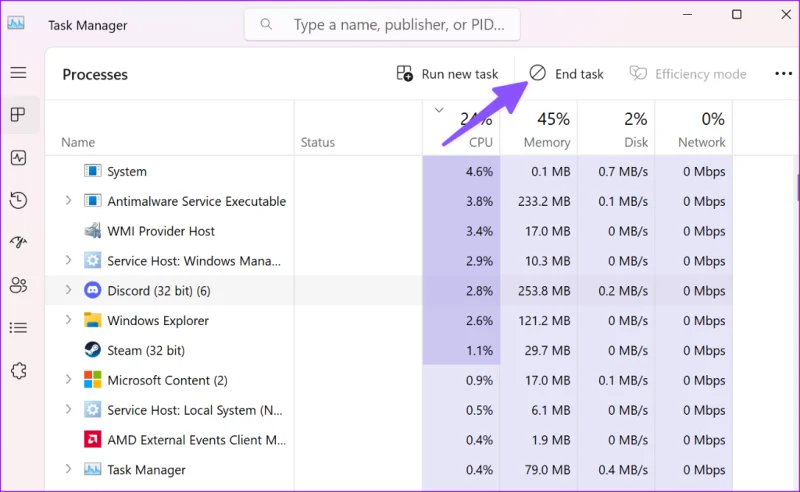Open the Users tab in sidebar

(x=18, y=285)
